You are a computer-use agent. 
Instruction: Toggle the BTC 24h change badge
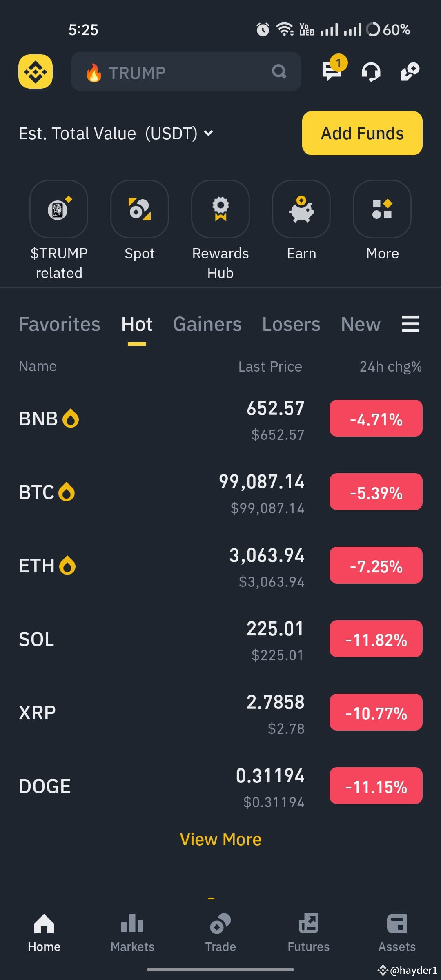(376, 492)
